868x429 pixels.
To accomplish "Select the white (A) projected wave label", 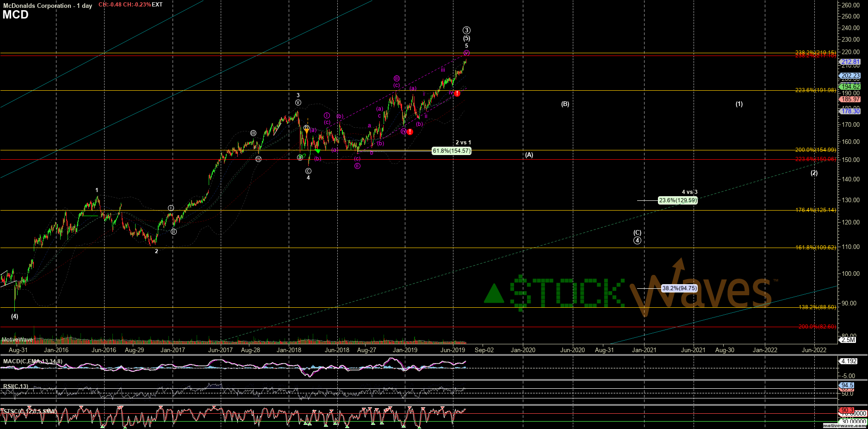I will coord(529,155).
